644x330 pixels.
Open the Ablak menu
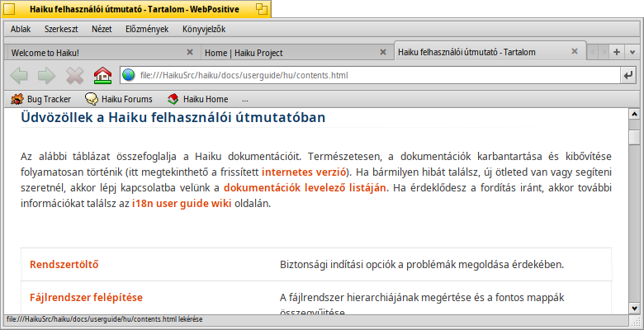click(21, 29)
